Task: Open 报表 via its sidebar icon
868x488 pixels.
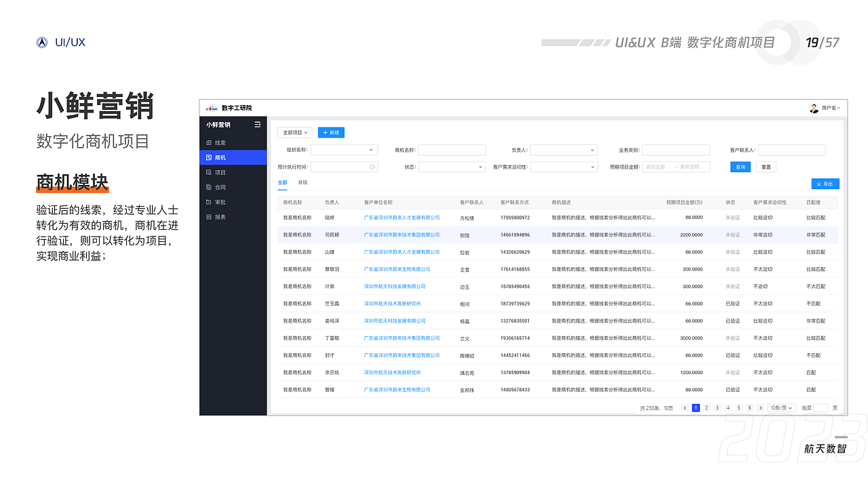Action: 209,218
